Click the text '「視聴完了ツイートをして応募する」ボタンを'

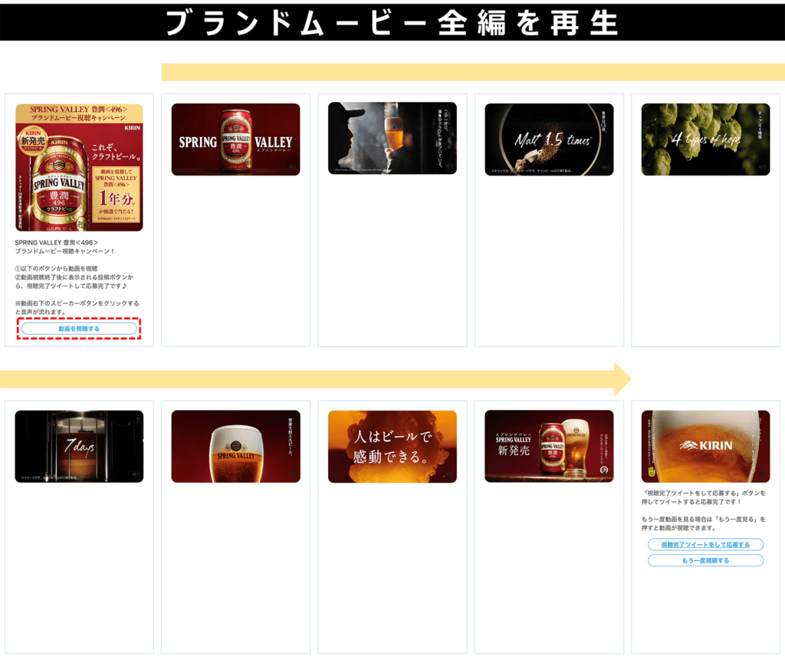pos(704,493)
